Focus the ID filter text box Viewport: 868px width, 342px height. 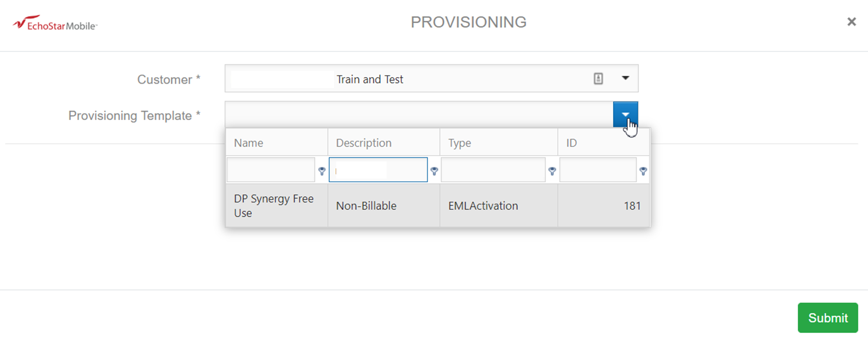pos(598,170)
